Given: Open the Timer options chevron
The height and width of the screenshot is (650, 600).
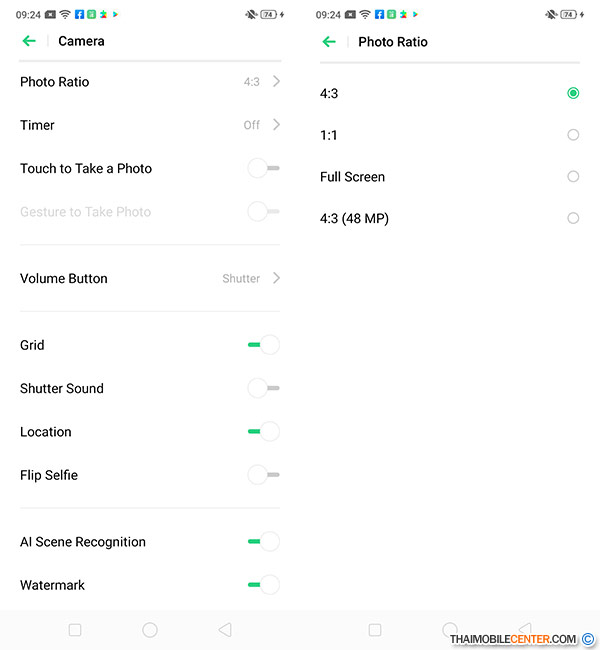Looking at the screenshot, I should (x=276, y=125).
